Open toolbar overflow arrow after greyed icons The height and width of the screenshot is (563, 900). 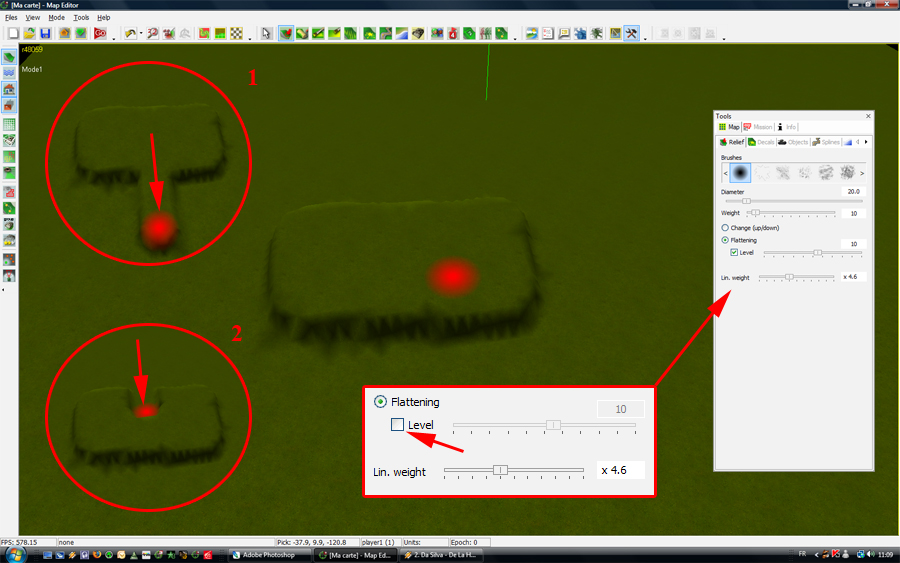click(724, 38)
